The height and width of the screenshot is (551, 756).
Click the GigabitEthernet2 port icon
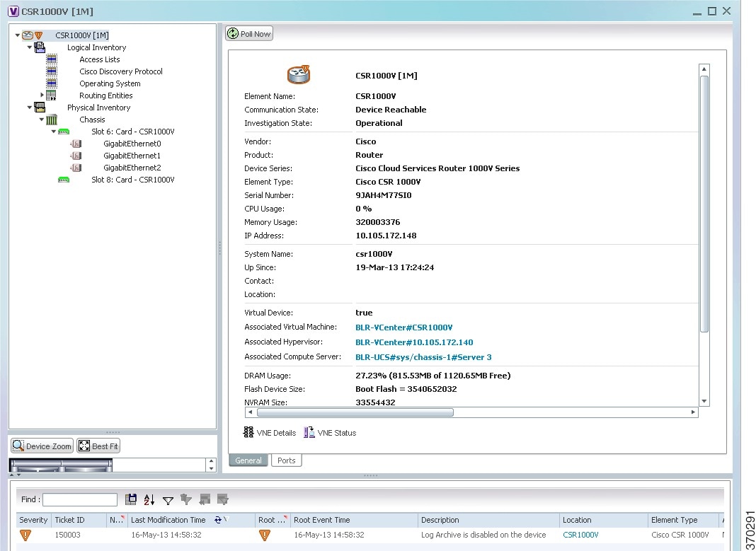pyautogui.click(x=76, y=168)
